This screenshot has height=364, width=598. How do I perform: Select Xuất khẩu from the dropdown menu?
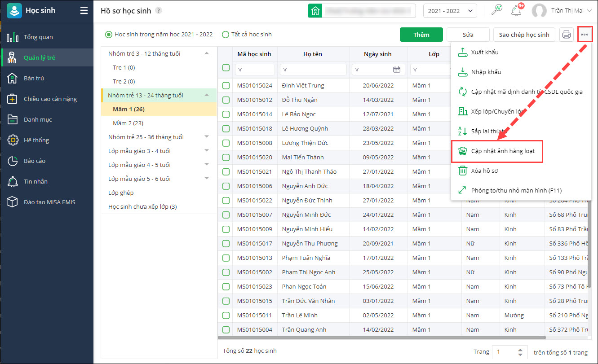pos(484,53)
